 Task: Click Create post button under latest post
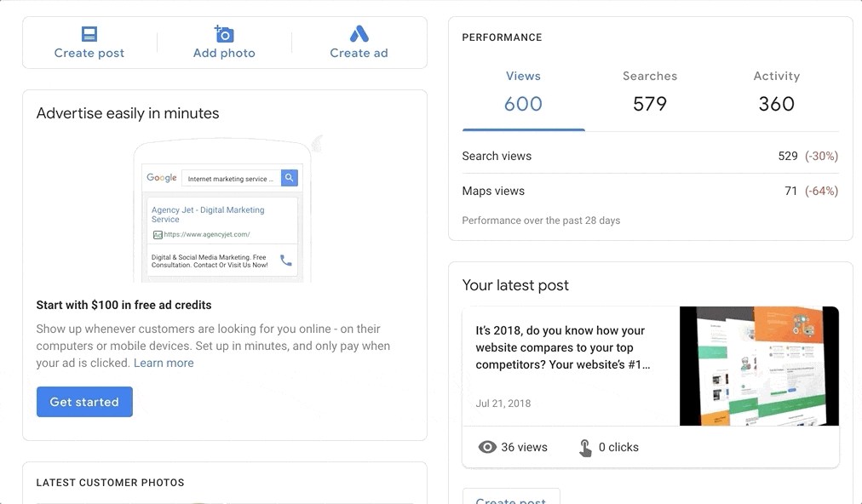[x=511, y=496]
